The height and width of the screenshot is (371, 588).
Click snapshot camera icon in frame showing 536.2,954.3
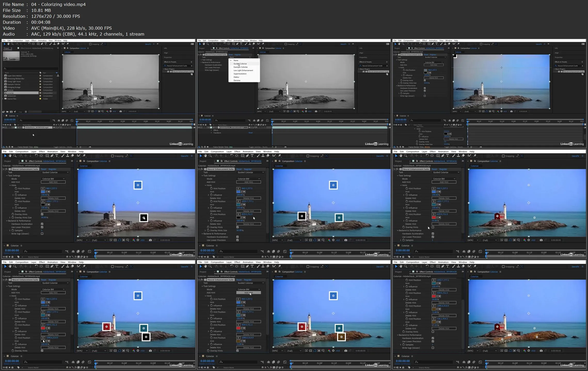click(541, 351)
